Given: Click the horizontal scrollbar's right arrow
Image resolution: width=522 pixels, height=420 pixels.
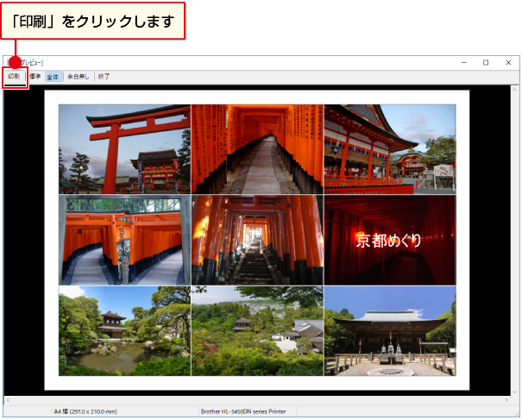Looking at the screenshot, I should pos(514,401).
